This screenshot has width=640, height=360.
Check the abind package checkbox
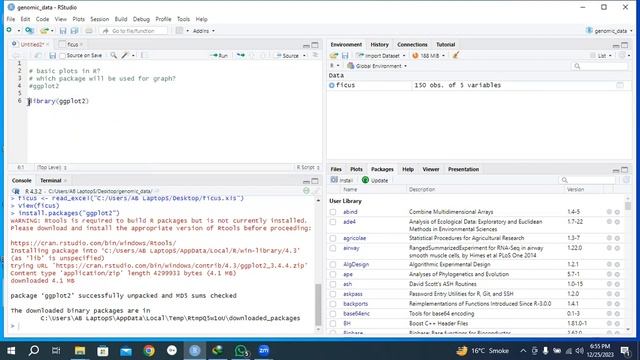pos(333,212)
